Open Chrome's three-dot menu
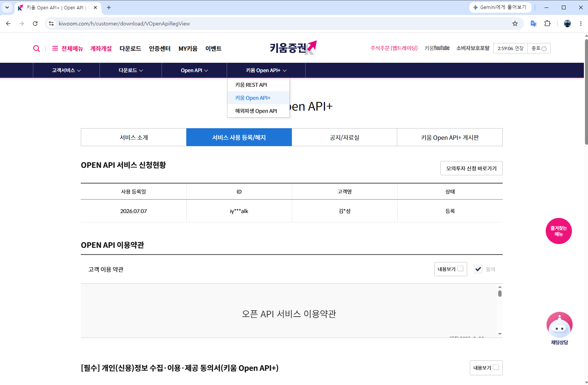588x385 pixels. pos(581,24)
